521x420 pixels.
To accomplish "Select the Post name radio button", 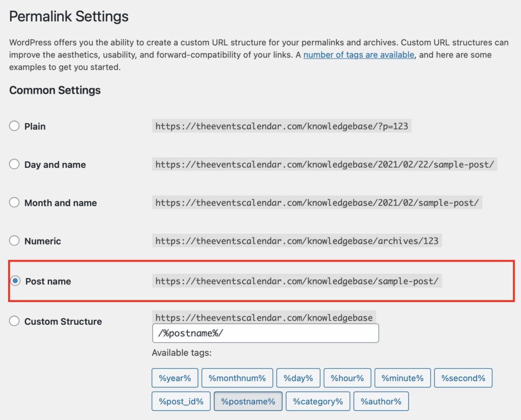I will [x=15, y=281].
